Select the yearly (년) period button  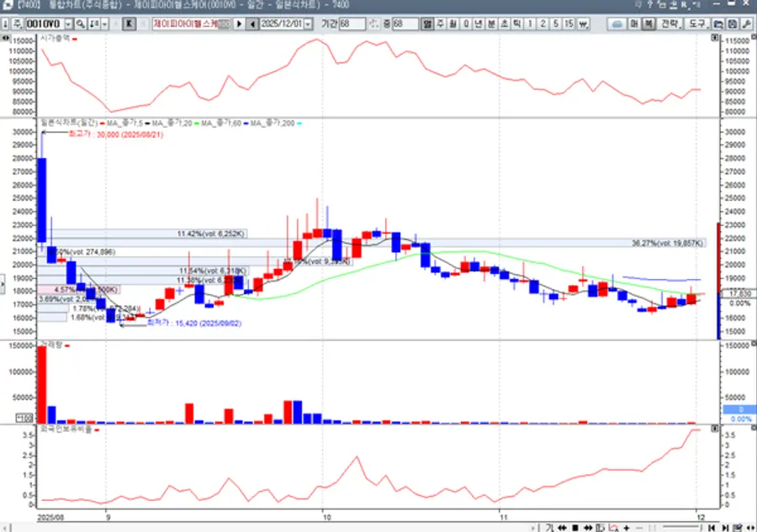tap(479, 24)
